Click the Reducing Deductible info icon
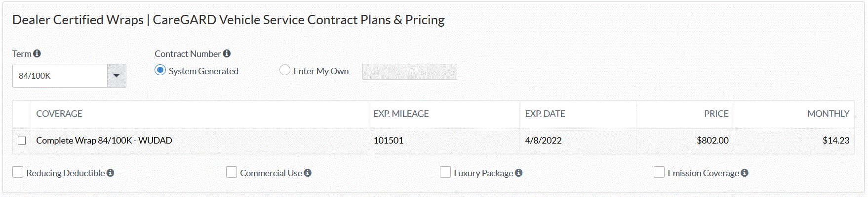Screen dimensions: 868x197 coord(110,173)
